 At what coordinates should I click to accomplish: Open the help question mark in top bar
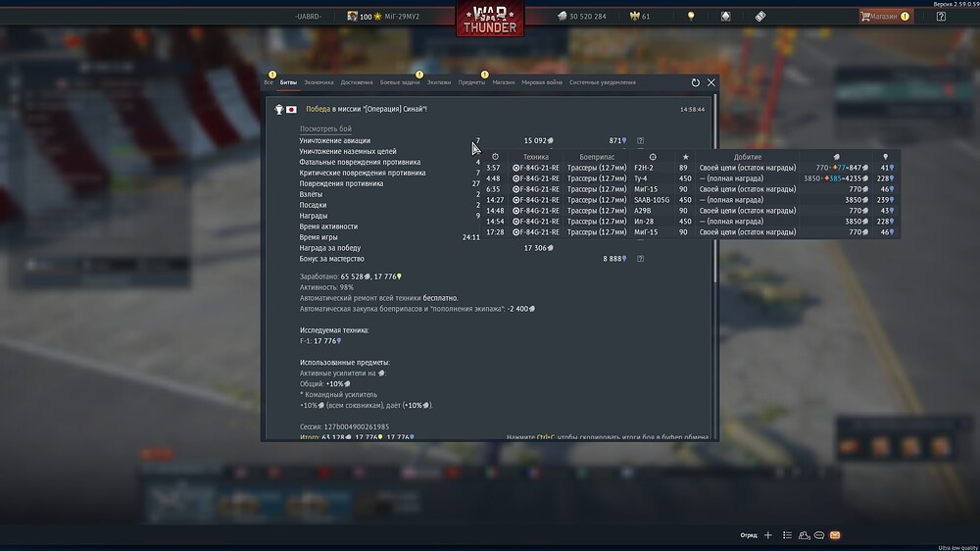941,17
